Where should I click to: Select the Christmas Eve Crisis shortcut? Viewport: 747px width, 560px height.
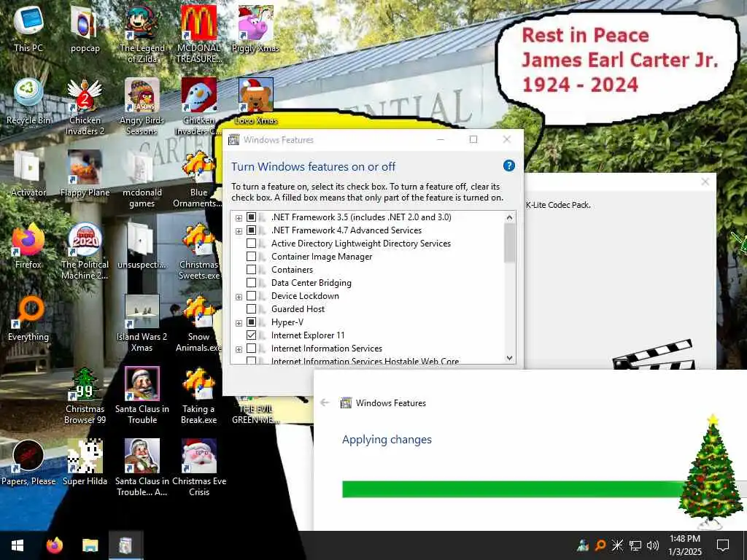pyautogui.click(x=198, y=469)
